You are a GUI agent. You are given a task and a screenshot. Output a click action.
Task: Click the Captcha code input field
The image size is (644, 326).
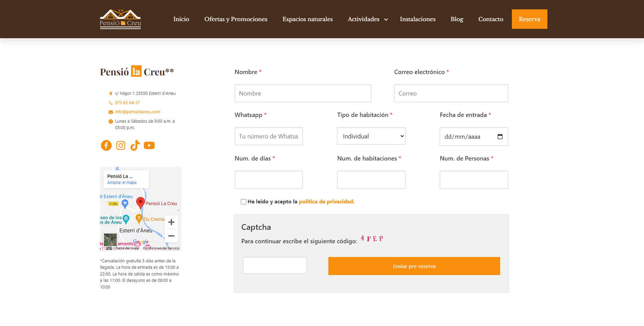275,265
